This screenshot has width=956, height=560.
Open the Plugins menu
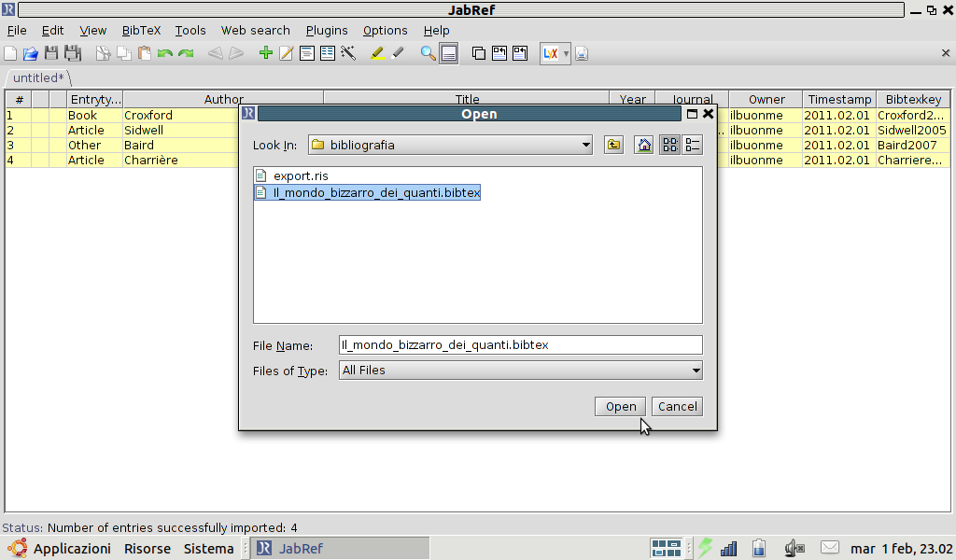(x=327, y=31)
